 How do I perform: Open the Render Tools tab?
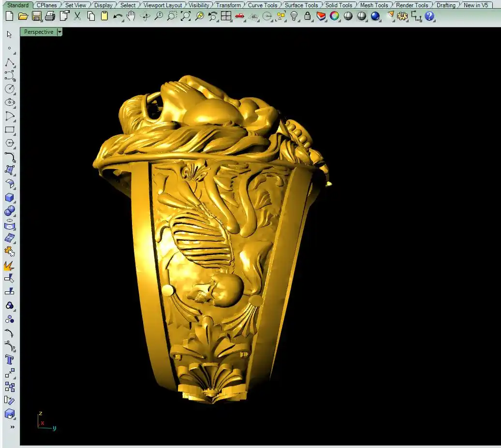pyautogui.click(x=412, y=5)
